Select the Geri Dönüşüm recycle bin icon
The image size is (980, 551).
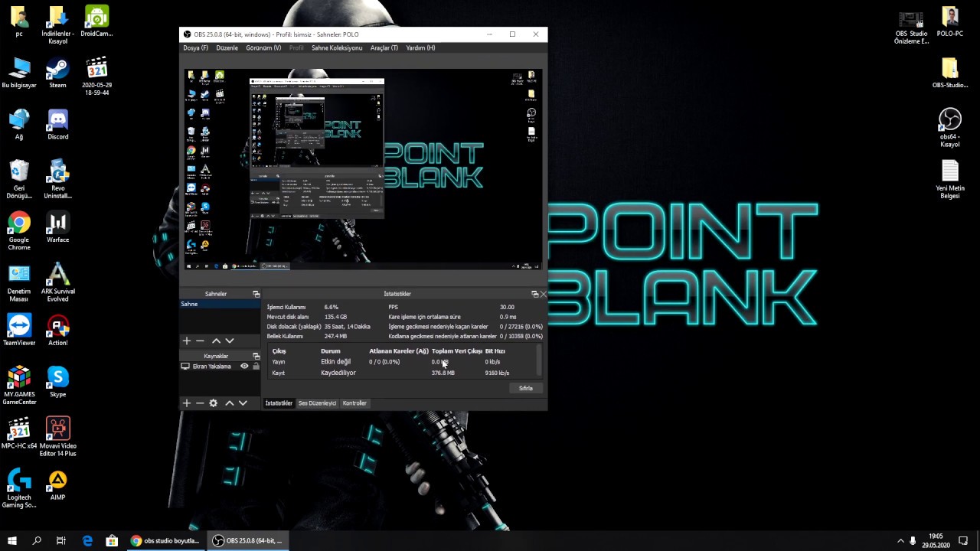click(x=19, y=180)
